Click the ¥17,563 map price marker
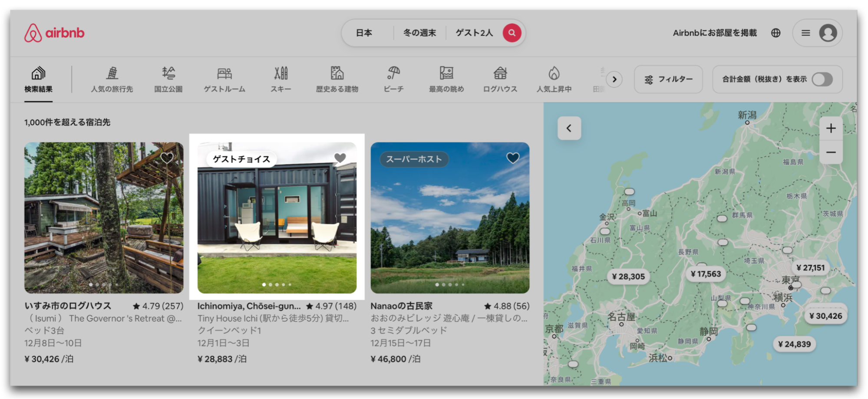 pos(706,274)
